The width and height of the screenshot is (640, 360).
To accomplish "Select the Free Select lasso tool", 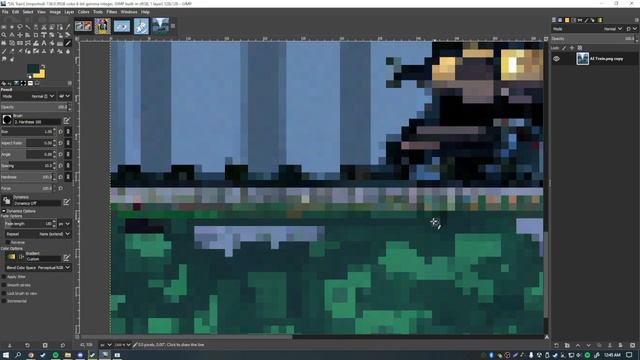I will click(20, 27).
